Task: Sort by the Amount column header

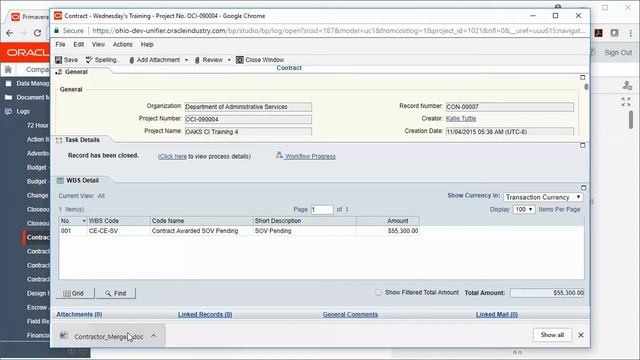Action: (x=388, y=221)
